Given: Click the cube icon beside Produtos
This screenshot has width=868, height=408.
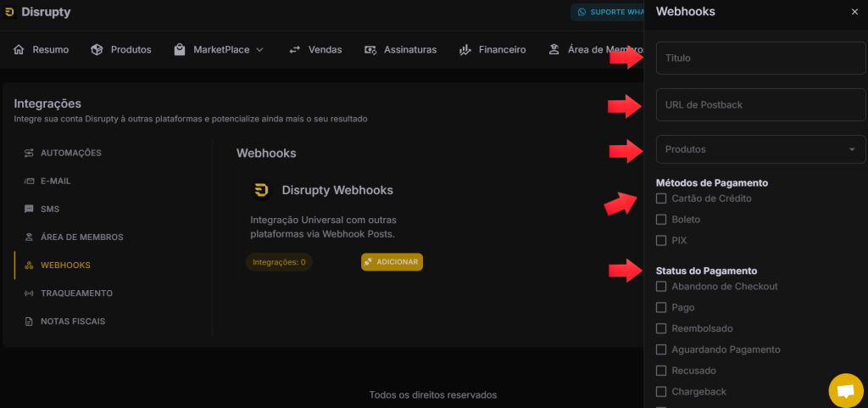Looking at the screenshot, I should [97, 50].
